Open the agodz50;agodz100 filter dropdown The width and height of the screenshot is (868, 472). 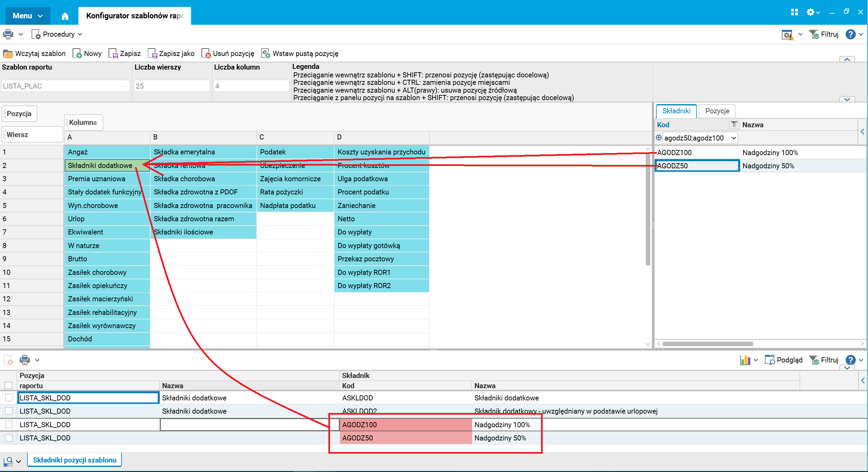(734, 138)
